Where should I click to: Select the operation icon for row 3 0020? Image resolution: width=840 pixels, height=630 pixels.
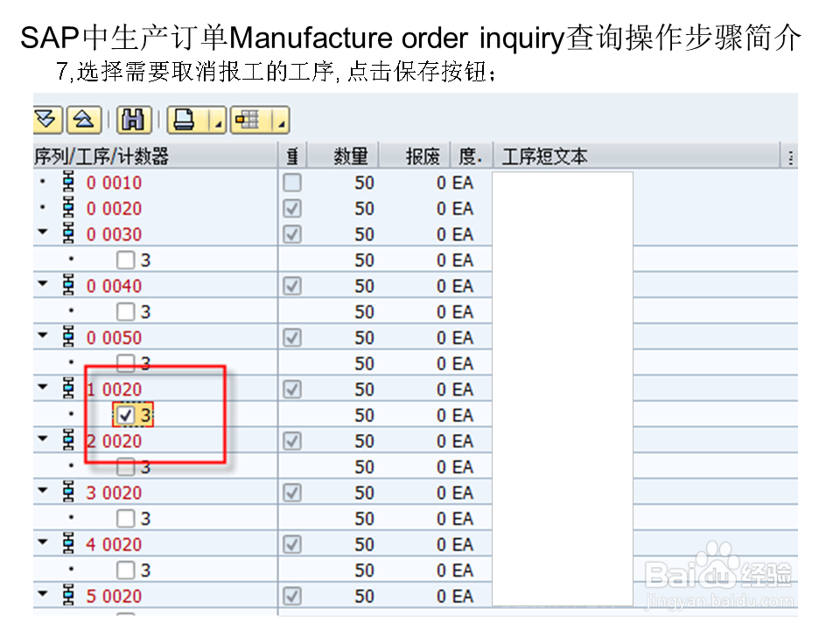click(68, 492)
